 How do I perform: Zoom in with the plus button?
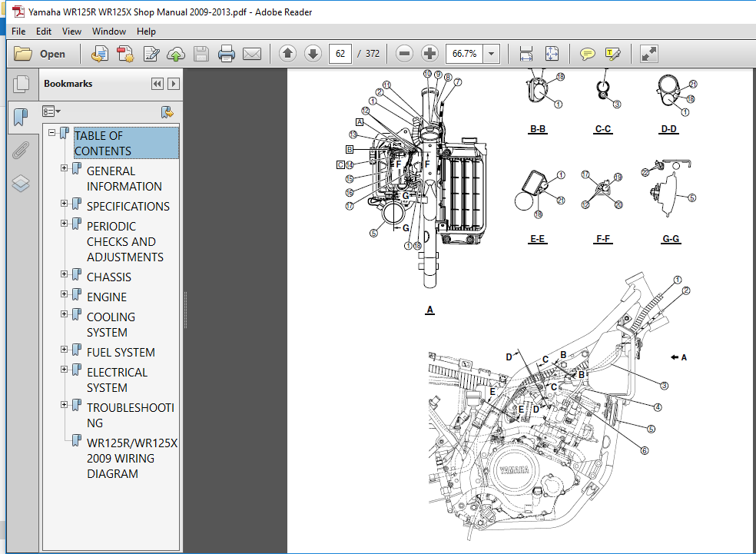click(429, 53)
